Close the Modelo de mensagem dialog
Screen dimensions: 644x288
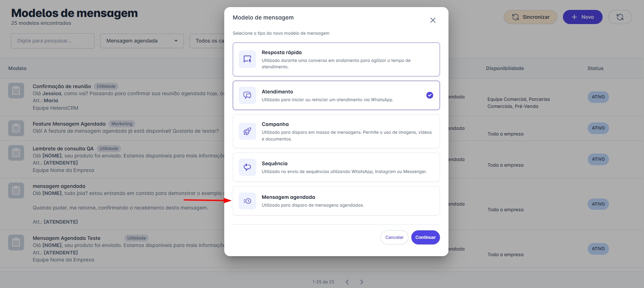click(x=433, y=20)
